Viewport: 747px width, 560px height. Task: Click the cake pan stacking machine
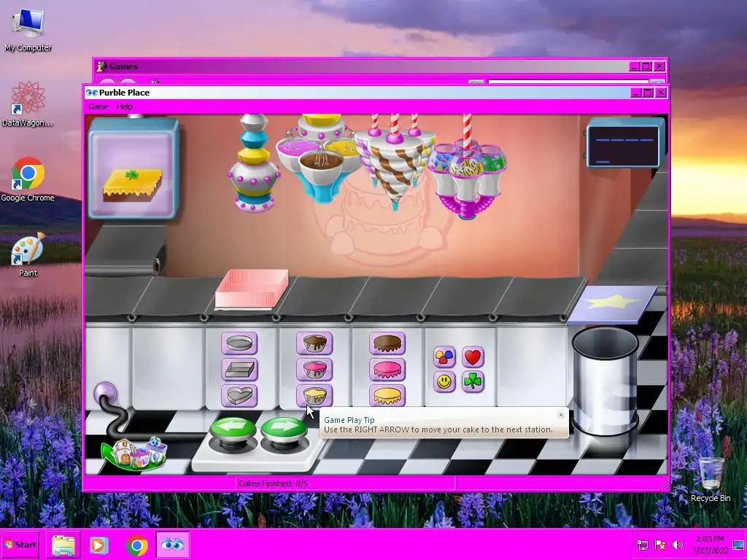point(254,163)
